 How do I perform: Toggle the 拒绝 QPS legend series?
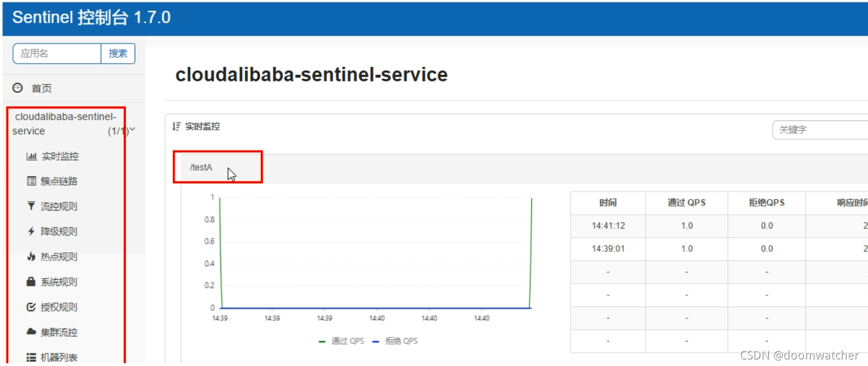tap(395, 341)
